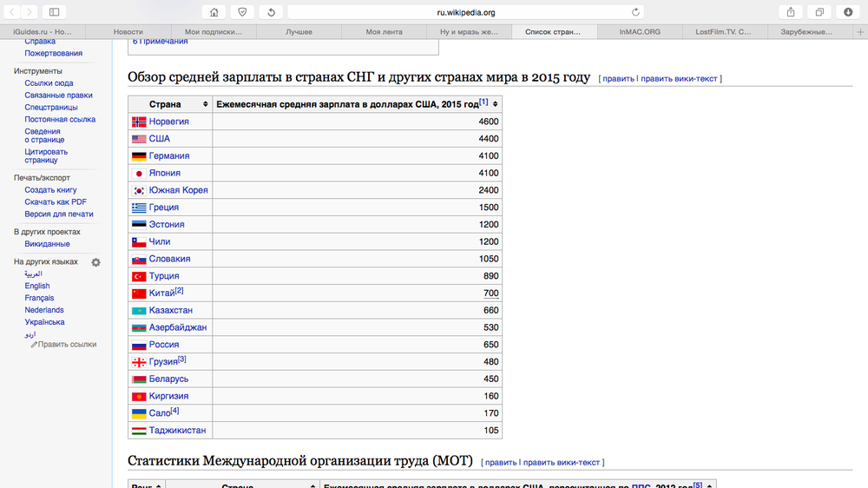This screenshot has width=868, height=488.
Task: Click the Norway flag image
Action: click(x=139, y=122)
